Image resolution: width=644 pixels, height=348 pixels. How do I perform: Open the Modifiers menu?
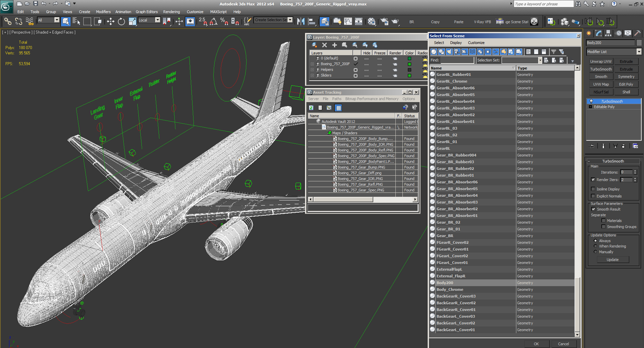(103, 12)
